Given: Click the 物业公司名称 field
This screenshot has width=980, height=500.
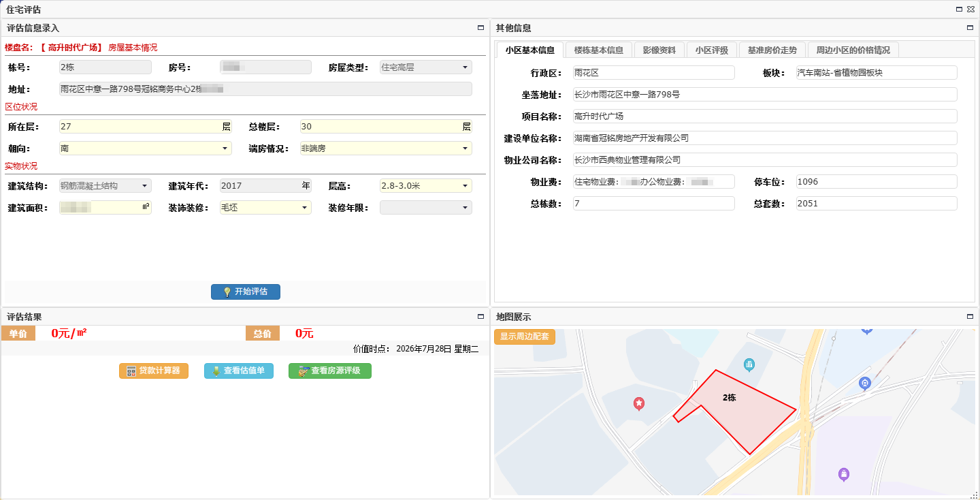Looking at the screenshot, I should coord(765,160).
